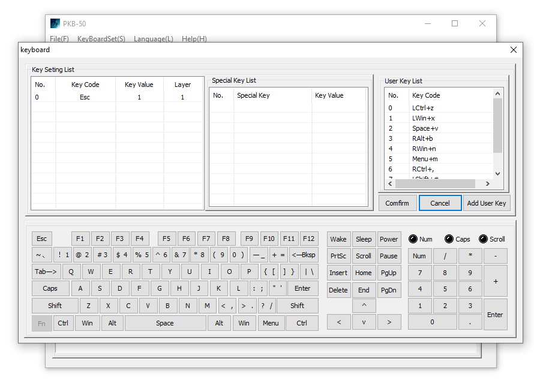The width and height of the screenshot is (534, 392).
Task: Click the User Key List vertical scrollbar thumb
Action: pyautogui.click(x=497, y=126)
